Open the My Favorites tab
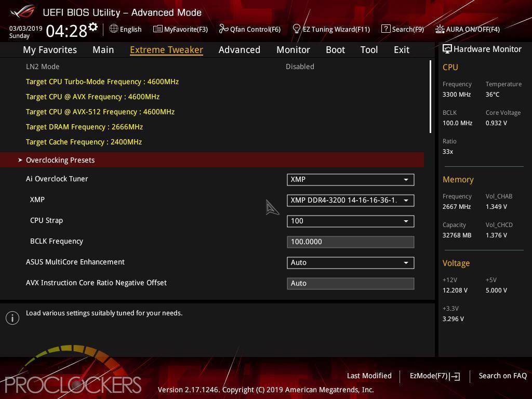 50,50
